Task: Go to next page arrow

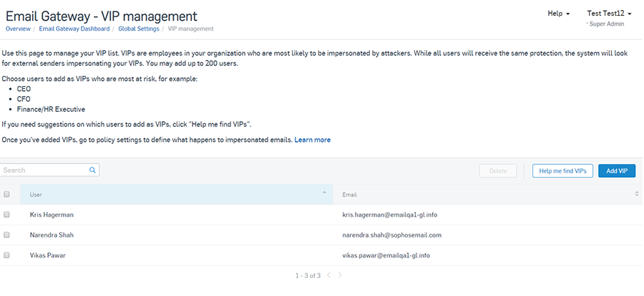Action: coord(340,275)
